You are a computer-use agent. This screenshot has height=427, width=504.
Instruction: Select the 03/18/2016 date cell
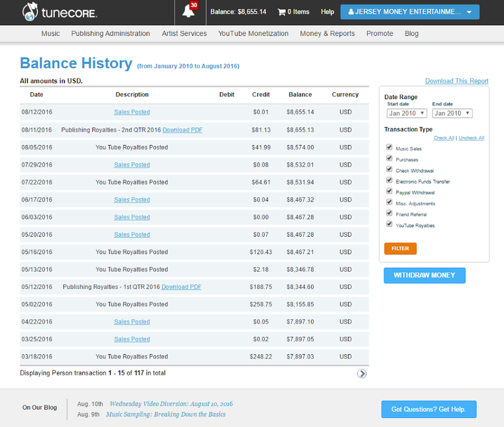click(x=37, y=356)
